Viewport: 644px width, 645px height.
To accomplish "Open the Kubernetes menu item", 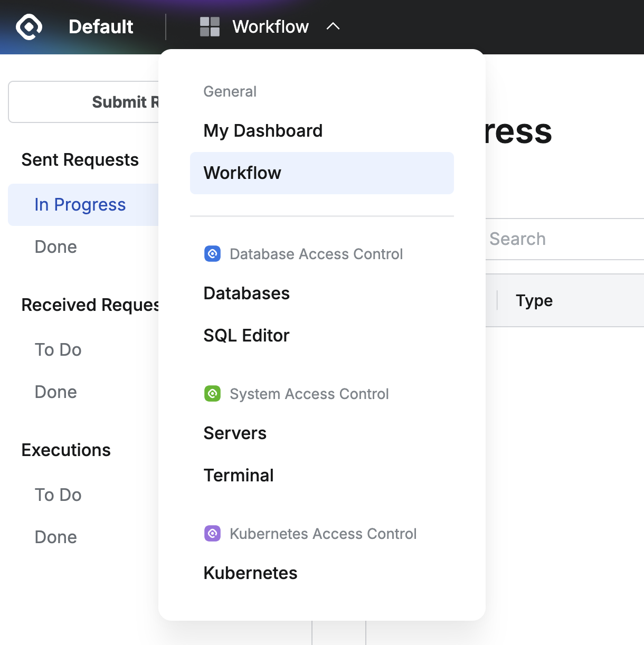I will pos(250,573).
